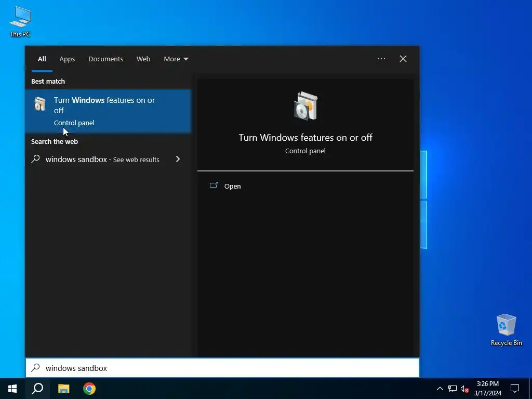Image resolution: width=532 pixels, height=399 pixels.
Task: Switch to the All search tab
Action: click(42, 59)
